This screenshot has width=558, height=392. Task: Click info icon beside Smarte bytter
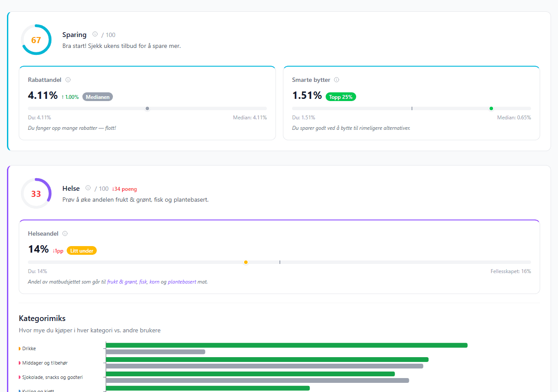pos(337,80)
